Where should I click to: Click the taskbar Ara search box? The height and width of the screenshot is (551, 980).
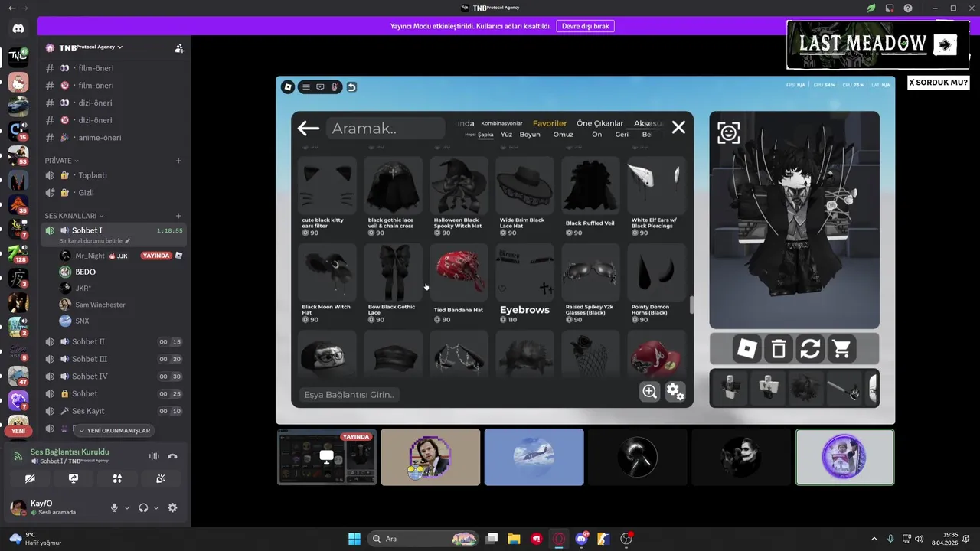pos(423,539)
